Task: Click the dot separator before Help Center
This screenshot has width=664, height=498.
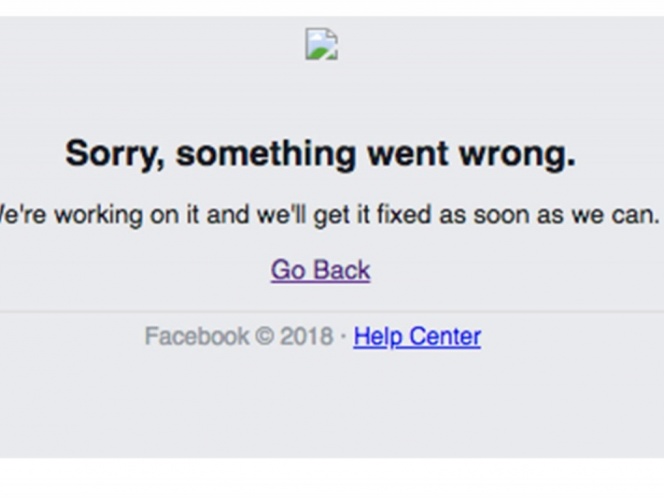Action: coord(343,337)
